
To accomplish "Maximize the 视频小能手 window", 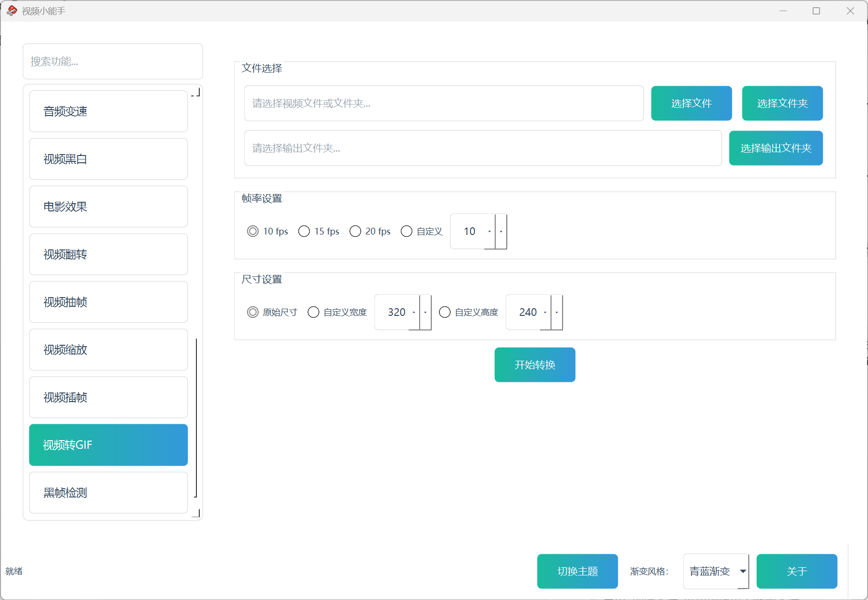I will point(817,11).
